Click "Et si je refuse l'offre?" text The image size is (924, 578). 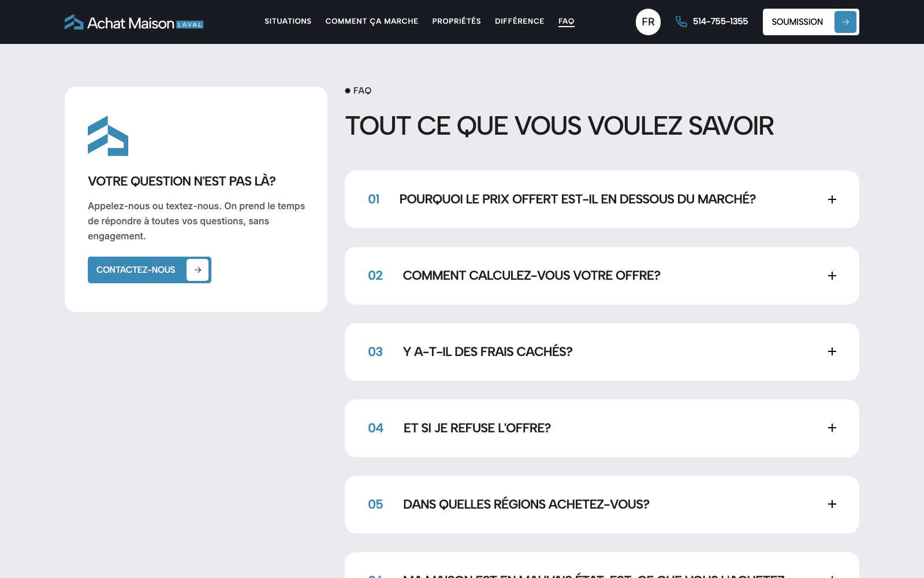[477, 428]
